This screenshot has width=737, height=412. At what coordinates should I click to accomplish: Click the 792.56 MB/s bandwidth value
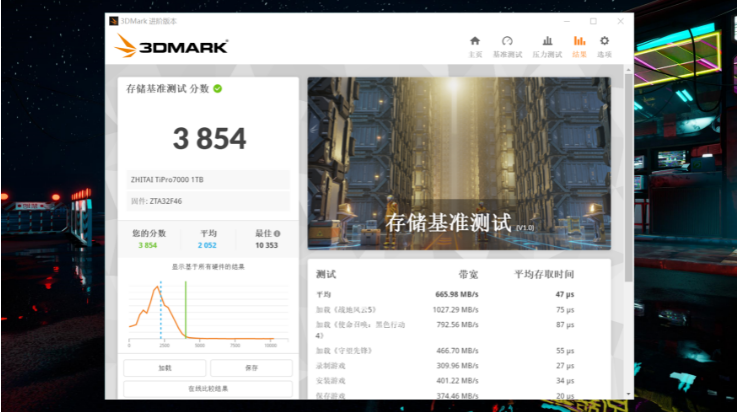point(457,325)
